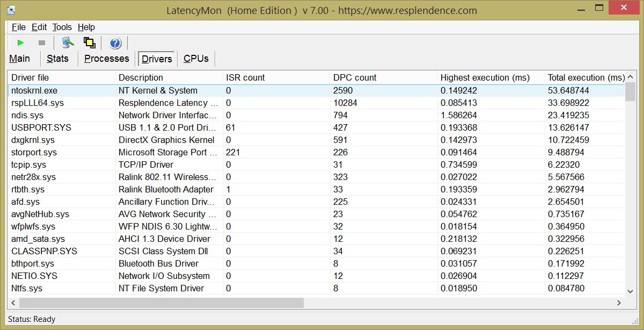Click the vertical scrollbar thumb
The width and height of the screenshot is (644, 330).
(x=631, y=91)
